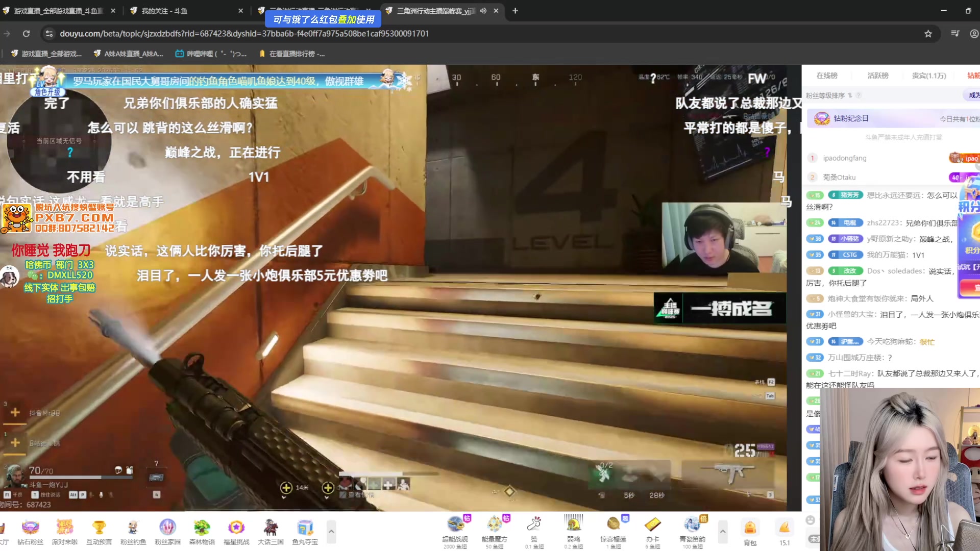Open the 游戏直播_全部游戏 bookmark

click(x=46, y=54)
